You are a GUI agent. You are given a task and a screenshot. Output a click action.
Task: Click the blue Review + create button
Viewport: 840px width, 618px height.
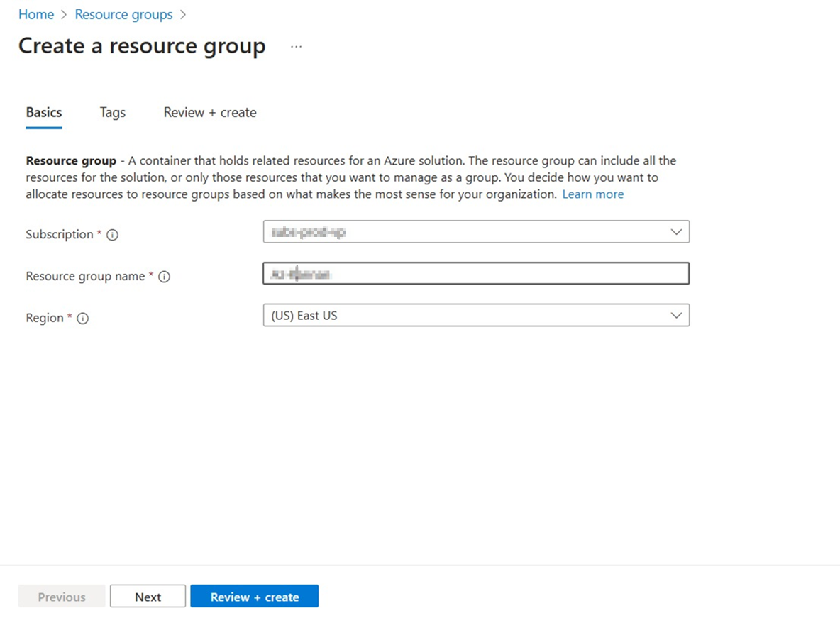click(x=255, y=596)
